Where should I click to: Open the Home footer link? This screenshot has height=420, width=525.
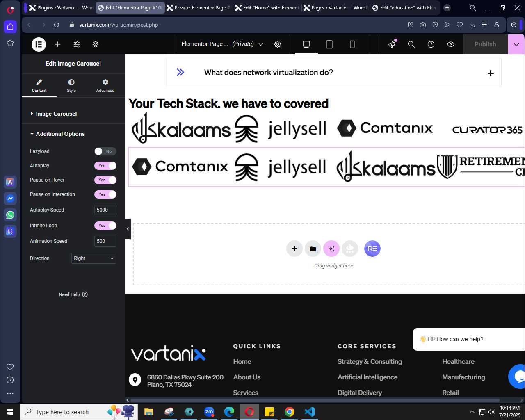pyautogui.click(x=242, y=361)
